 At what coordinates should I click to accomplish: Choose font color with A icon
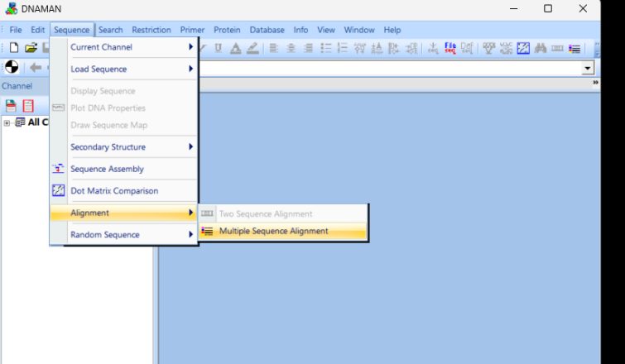[236, 48]
